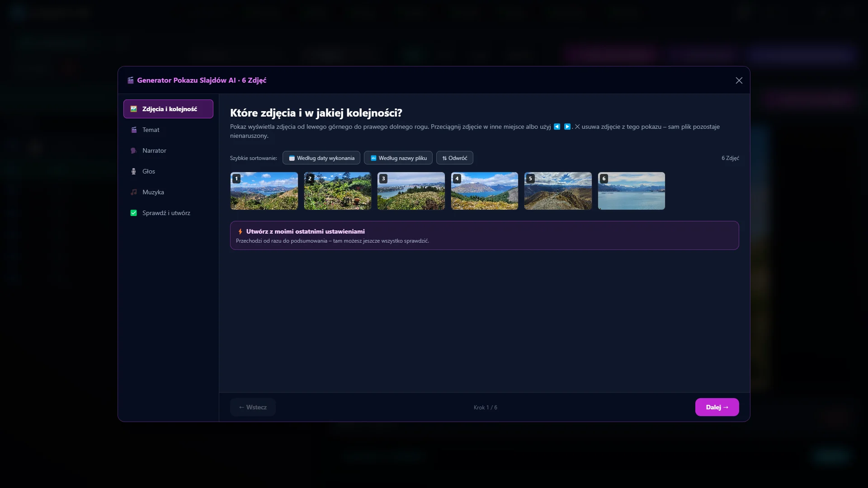This screenshot has height=488, width=868.
Task: Select photo thumbnail number 6
Action: [x=632, y=191]
